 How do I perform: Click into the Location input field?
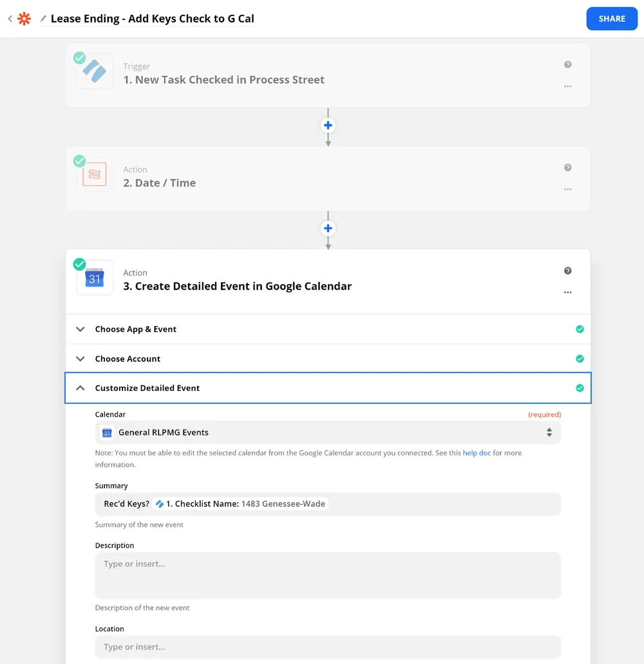click(x=328, y=647)
